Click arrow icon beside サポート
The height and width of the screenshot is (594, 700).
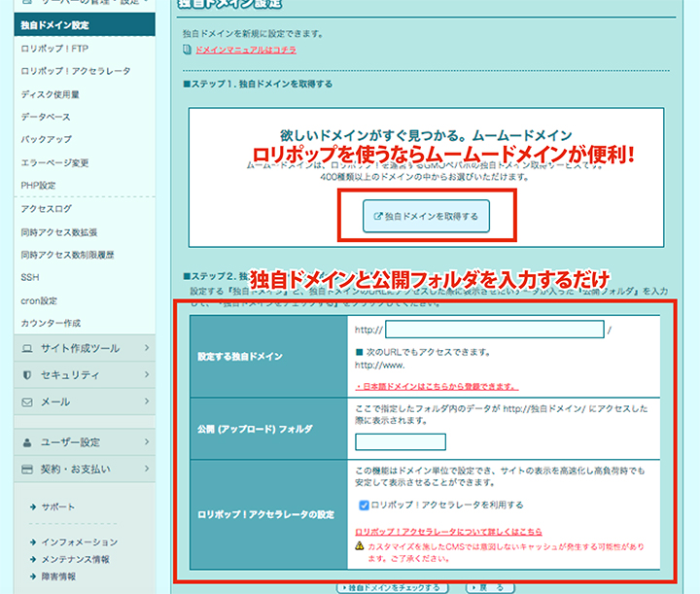click(33, 507)
